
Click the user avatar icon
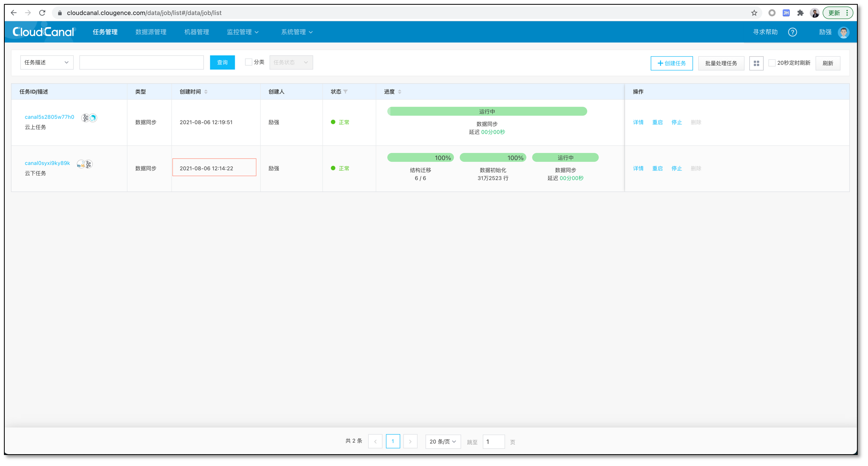843,32
